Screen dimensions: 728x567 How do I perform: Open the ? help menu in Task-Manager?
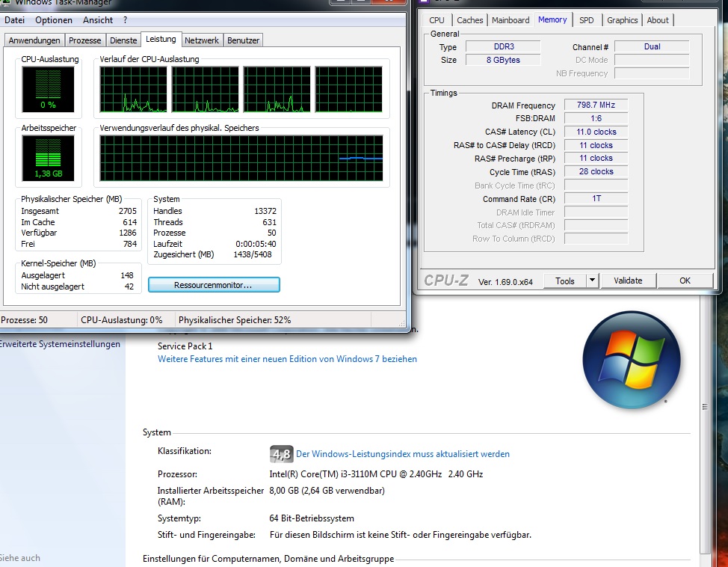pos(126,20)
